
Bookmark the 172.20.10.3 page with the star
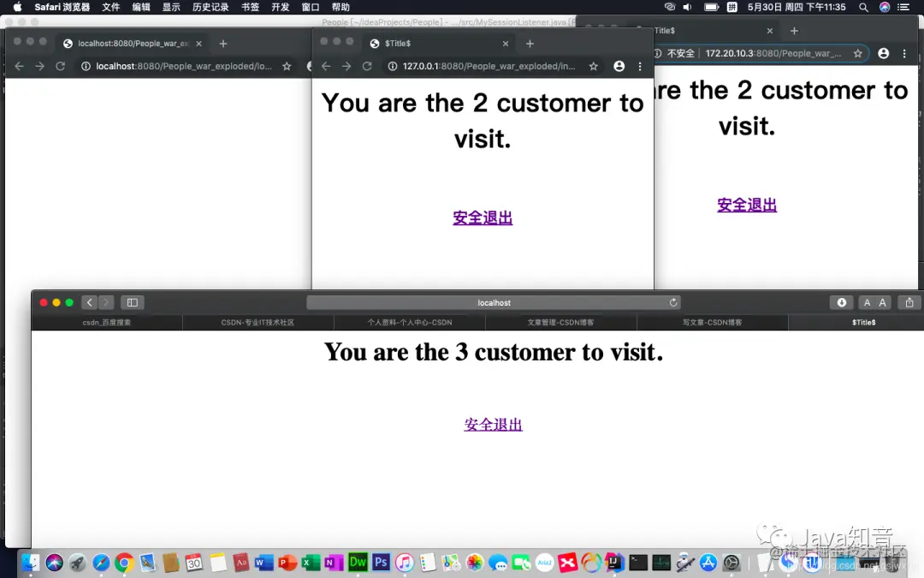(x=857, y=53)
